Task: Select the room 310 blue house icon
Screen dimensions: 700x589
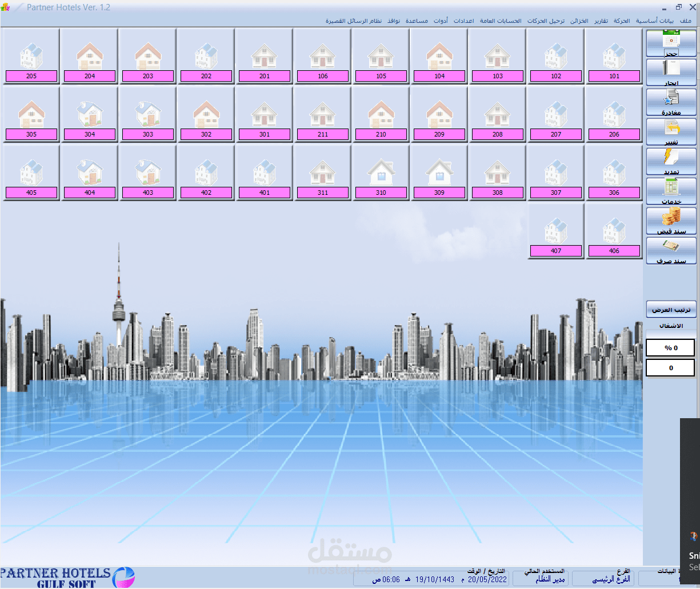Action: (x=381, y=173)
